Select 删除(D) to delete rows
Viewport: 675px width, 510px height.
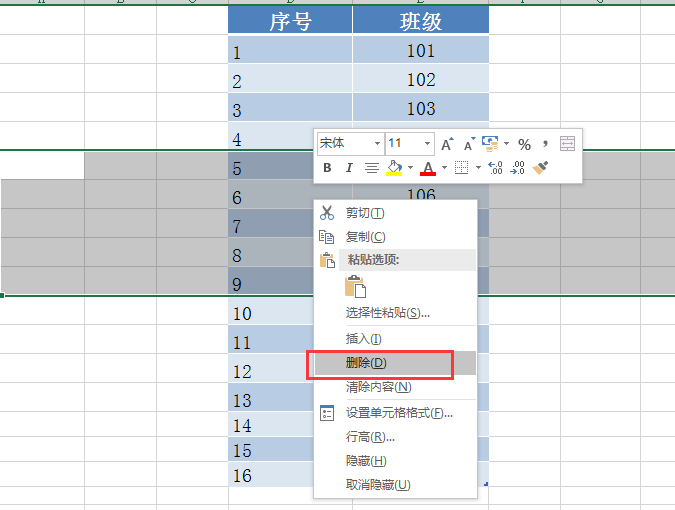tap(395, 363)
